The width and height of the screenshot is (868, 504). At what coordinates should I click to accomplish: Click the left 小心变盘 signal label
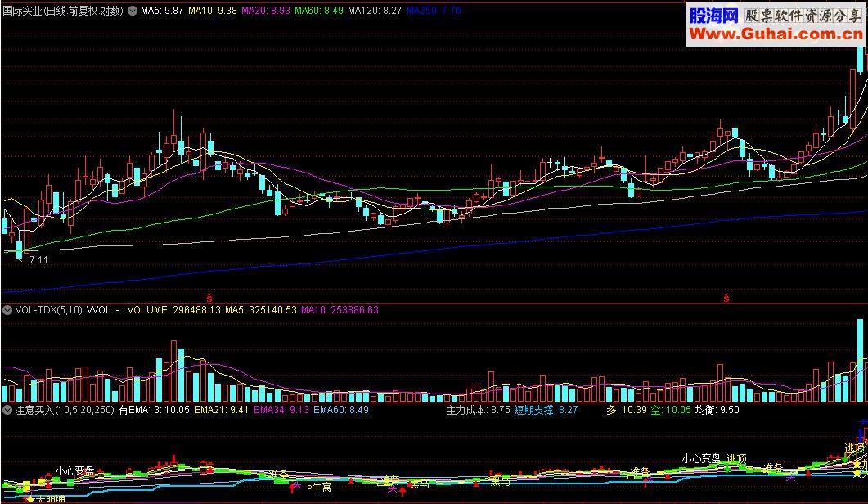(74, 471)
